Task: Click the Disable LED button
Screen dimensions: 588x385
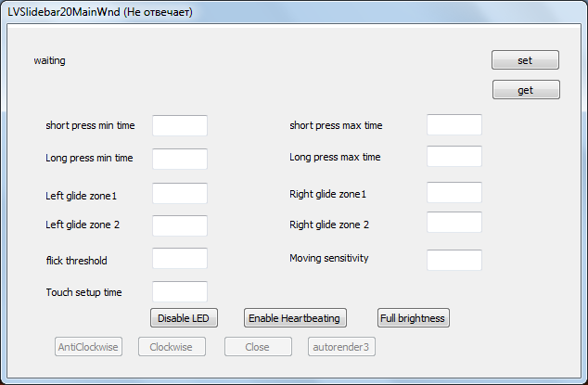Action: [184, 318]
